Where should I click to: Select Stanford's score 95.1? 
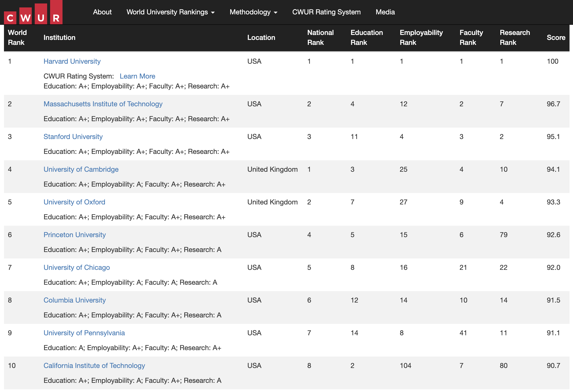[553, 137]
